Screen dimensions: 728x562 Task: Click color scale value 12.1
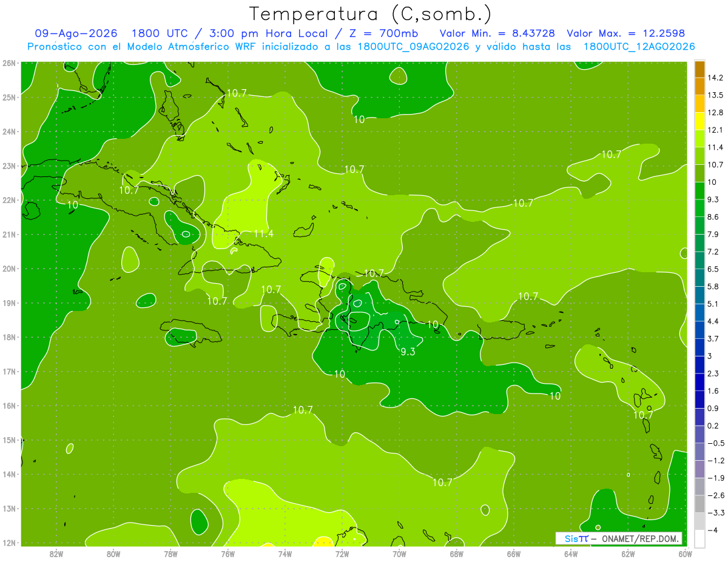(x=716, y=130)
